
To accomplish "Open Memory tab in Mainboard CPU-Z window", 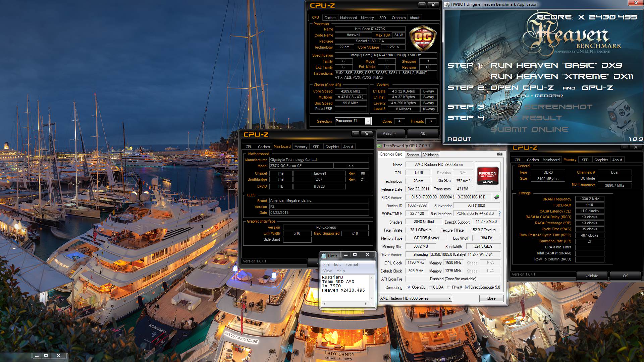I will point(301,147).
